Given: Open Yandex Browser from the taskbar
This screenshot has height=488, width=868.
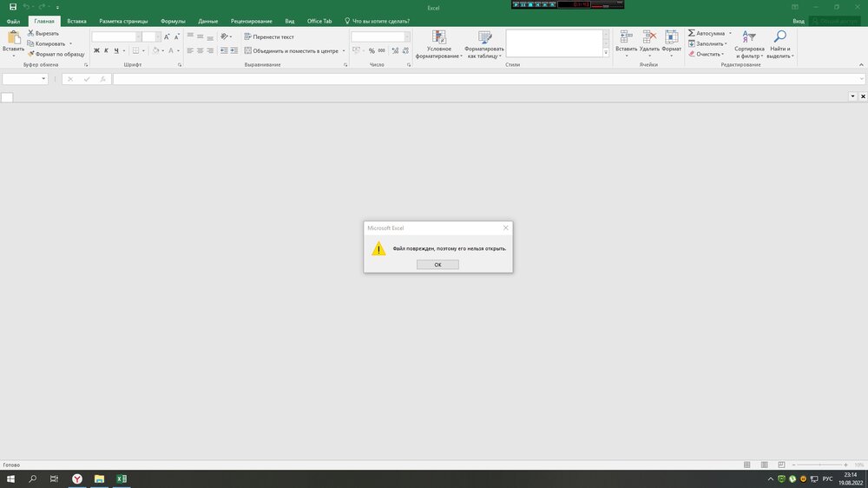Looking at the screenshot, I should pyautogui.click(x=77, y=478).
